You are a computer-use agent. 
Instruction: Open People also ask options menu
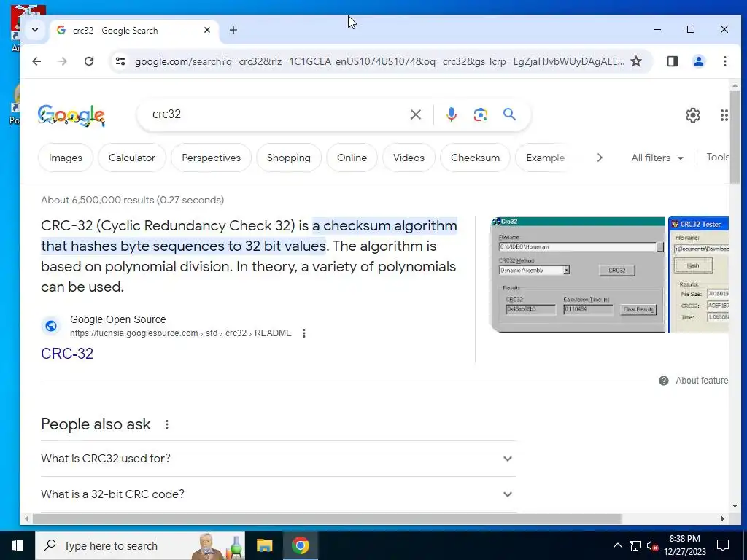167,424
